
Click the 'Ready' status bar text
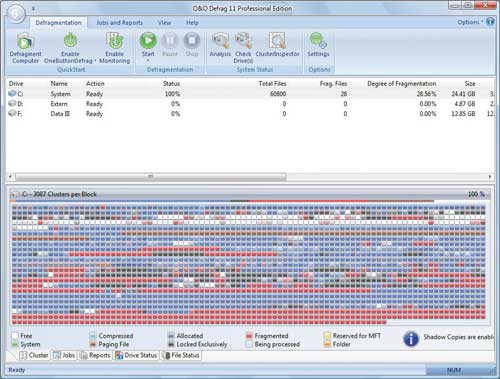16,370
